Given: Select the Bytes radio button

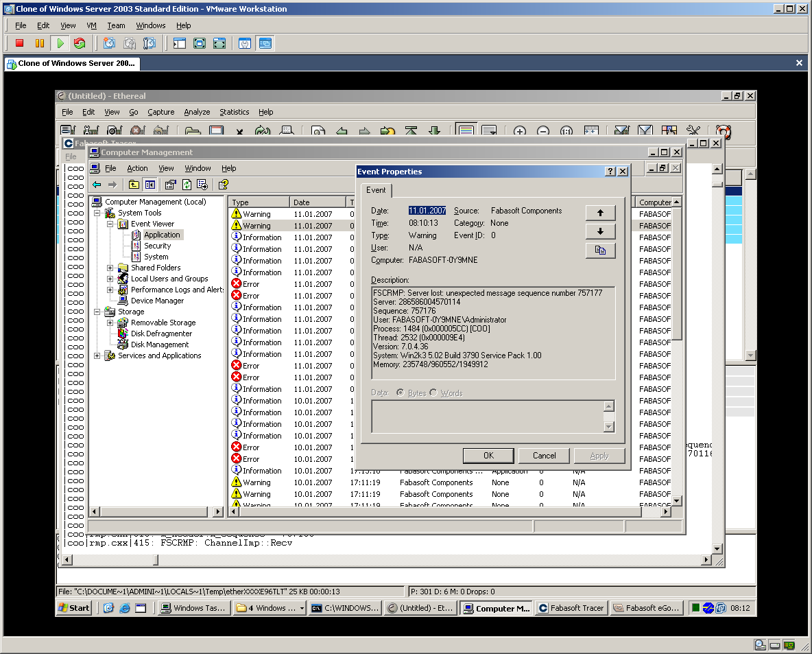Looking at the screenshot, I should pos(401,393).
